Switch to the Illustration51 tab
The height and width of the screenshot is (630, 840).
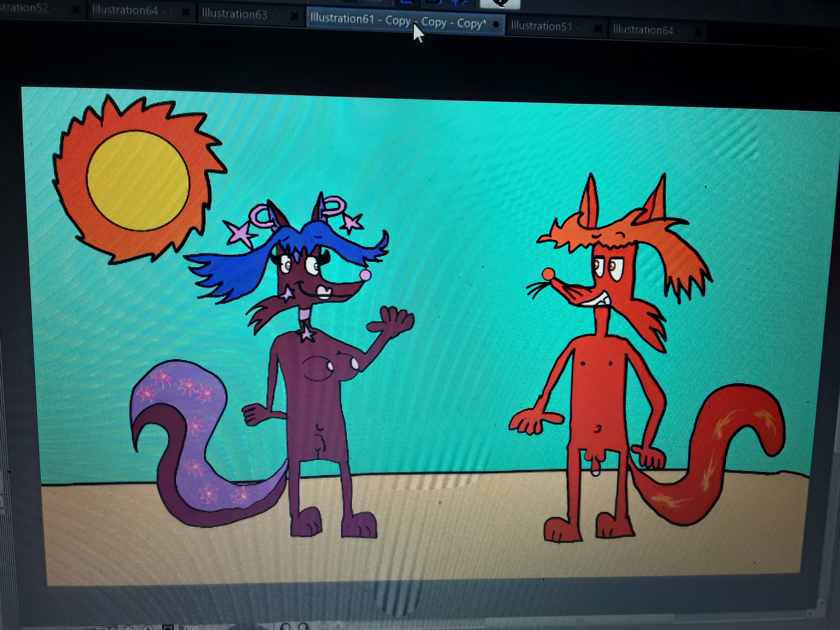pyautogui.click(x=541, y=26)
